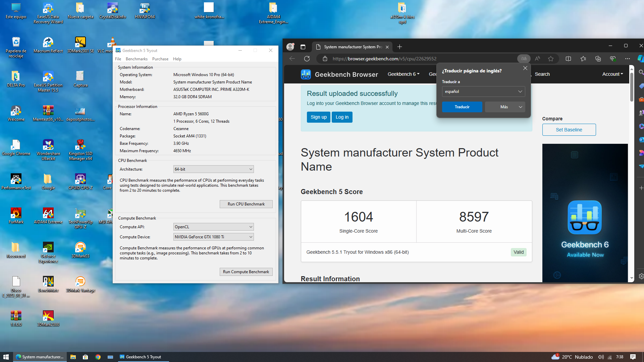The image size is (644, 362).
Task: Click the 8597 Multi-Core Score value
Action: coord(474,217)
